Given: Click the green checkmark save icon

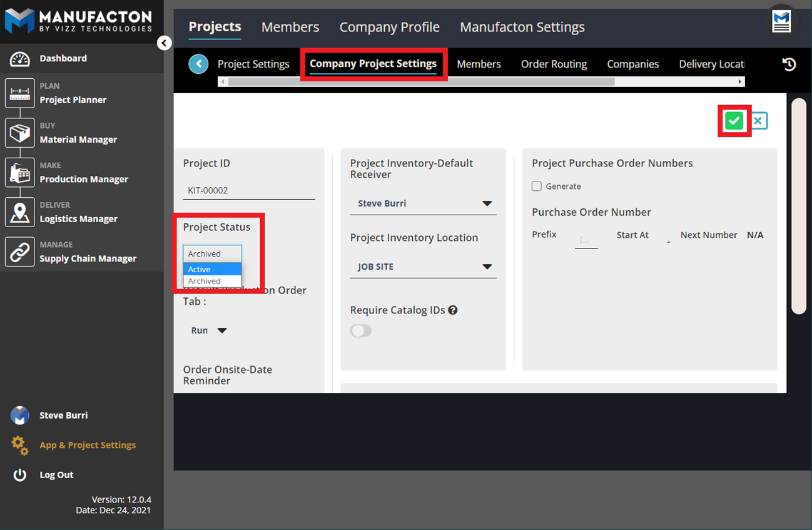Looking at the screenshot, I should point(734,121).
